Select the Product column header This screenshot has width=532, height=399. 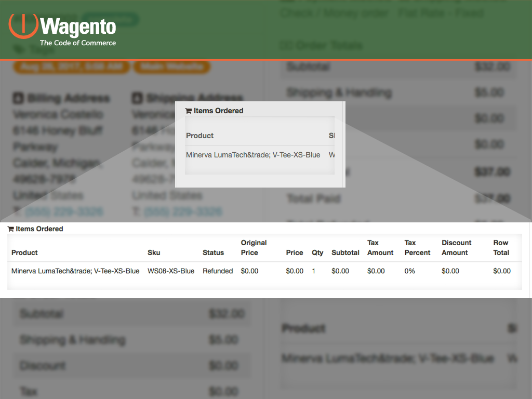point(24,252)
